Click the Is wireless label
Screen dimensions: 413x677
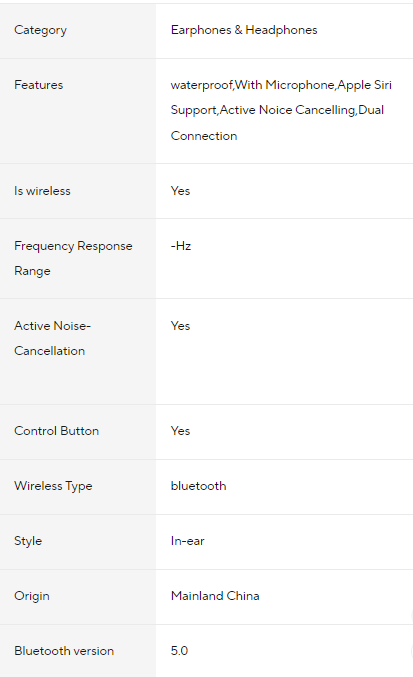(42, 191)
